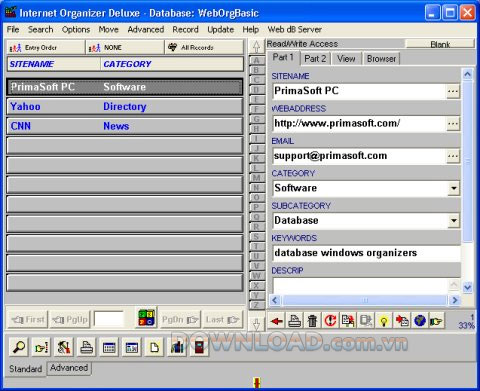Click the vertical scrollbar thumb of record form
The width and height of the screenshot is (480, 391).
[468, 162]
